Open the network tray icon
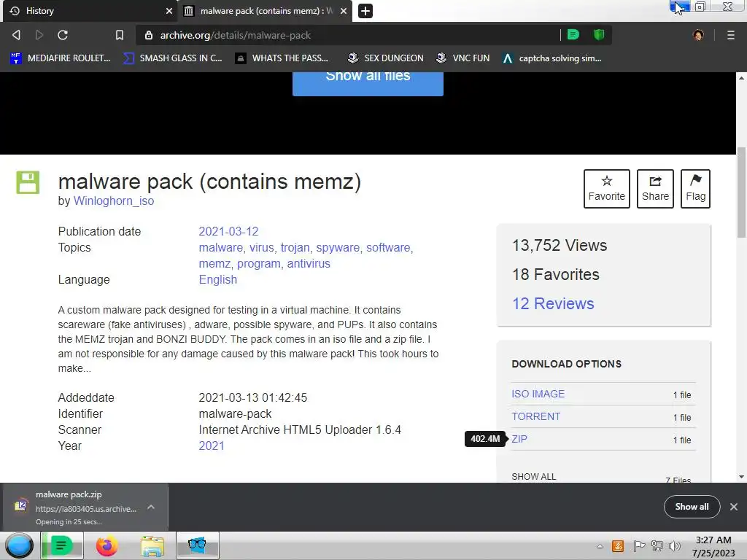 657,546
